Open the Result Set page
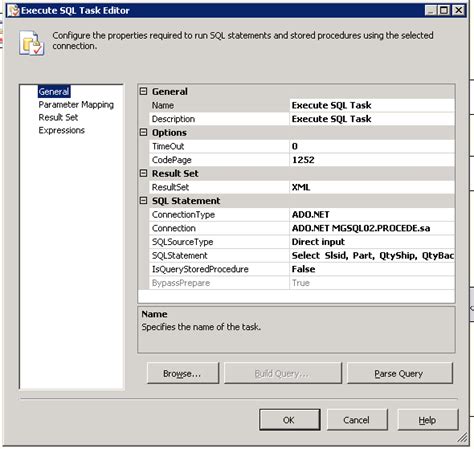The image size is (474, 449). [x=58, y=117]
